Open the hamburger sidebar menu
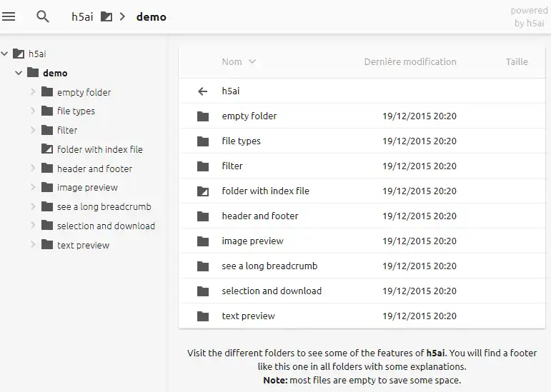 [9, 16]
